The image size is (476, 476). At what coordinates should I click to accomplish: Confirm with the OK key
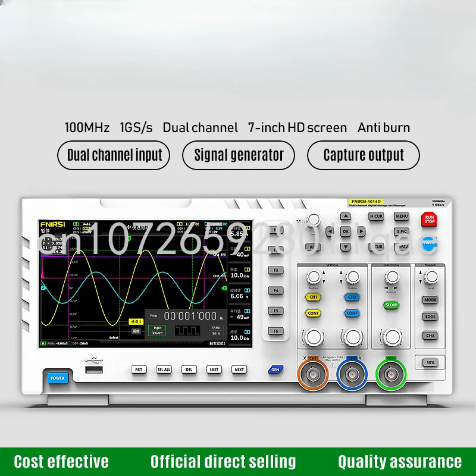(346, 231)
